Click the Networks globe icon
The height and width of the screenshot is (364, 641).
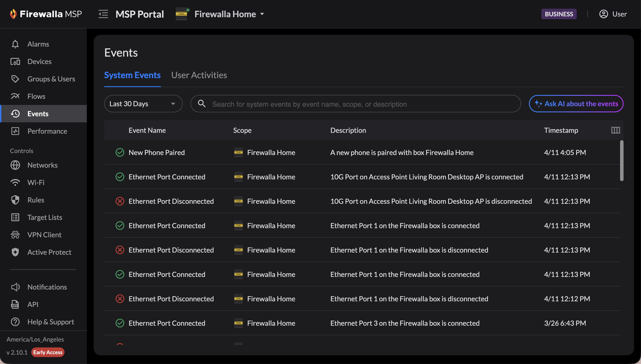(15, 165)
